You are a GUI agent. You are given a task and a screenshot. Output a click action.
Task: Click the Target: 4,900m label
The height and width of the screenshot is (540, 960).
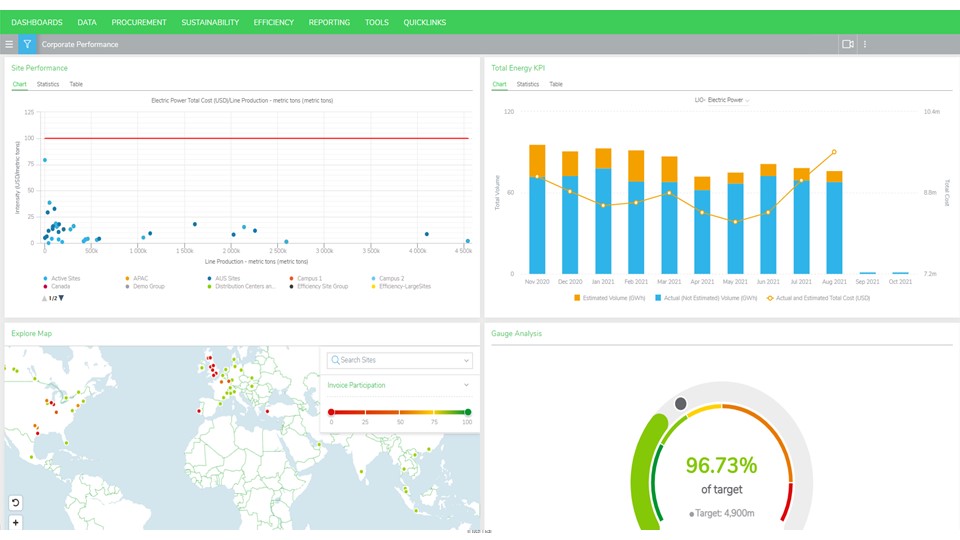point(721,513)
